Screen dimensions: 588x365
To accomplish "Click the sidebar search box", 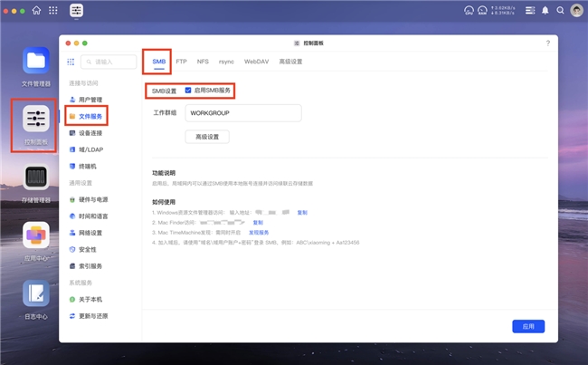I will pyautogui.click(x=109, y=62).
